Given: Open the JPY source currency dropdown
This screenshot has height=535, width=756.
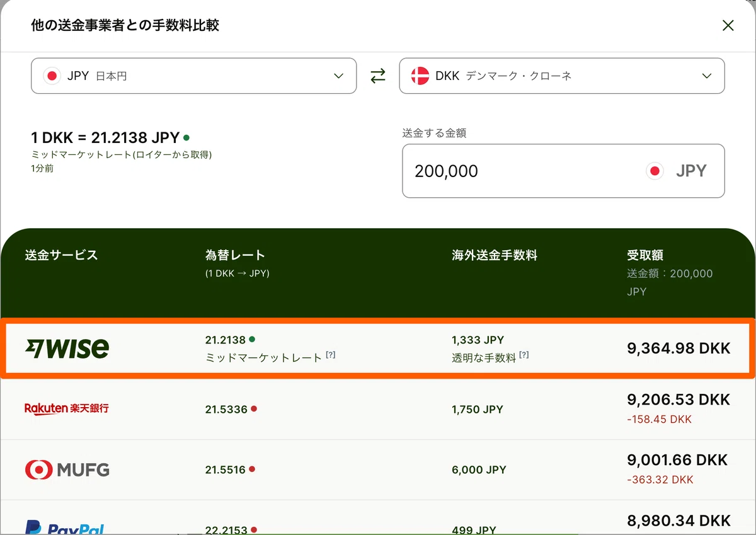Looking at the screenshot, I should pos(194,76).
